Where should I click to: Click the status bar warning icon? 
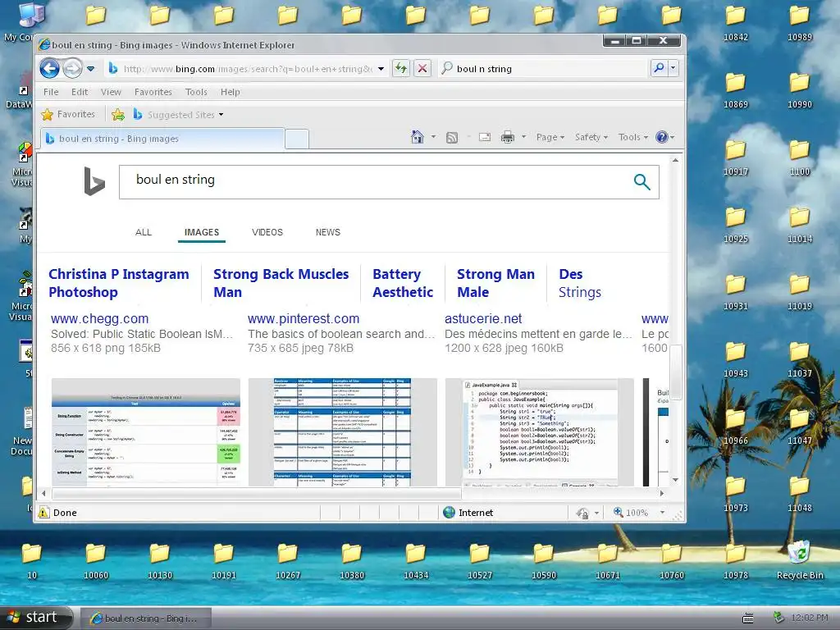(x=44, y=513)
